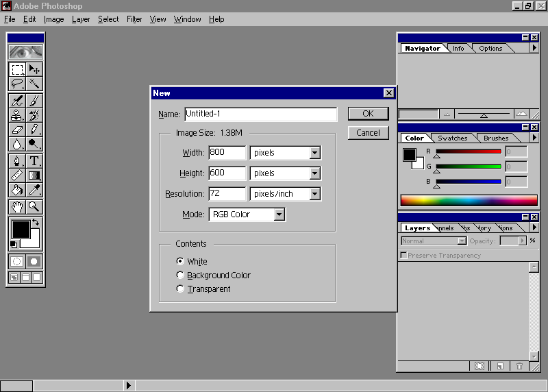Open the Resolution pixels/inch dropdown
The image size is (548, 392).
(314, 194)
